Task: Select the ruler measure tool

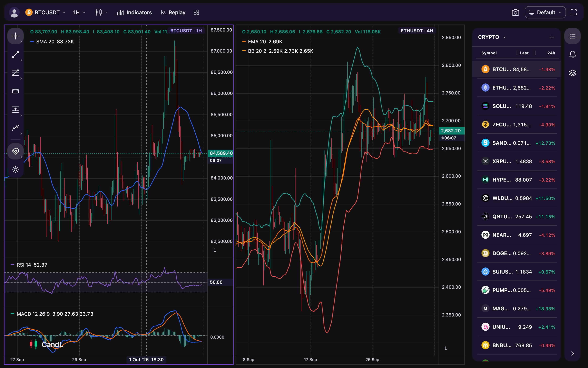Action: coord(16,91)
